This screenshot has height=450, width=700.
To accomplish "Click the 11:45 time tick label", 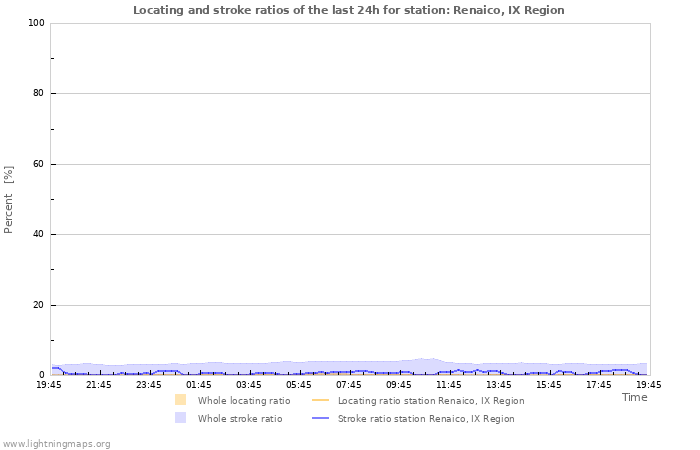I will [449, 385].
